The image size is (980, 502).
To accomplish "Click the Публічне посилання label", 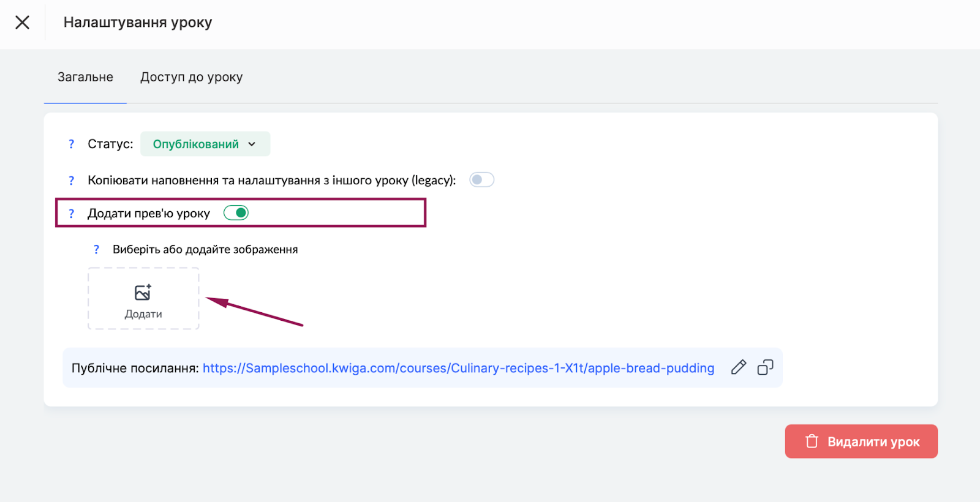I will [x=135, y=368].
